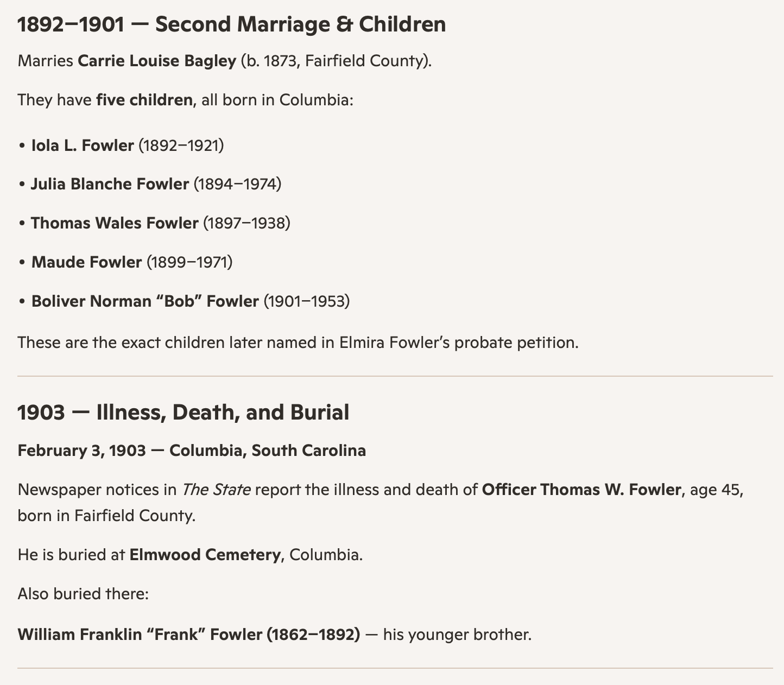This screenshot has width=784, height=685.
Task: Click the sentence mentioning Elmira Fowler's probate petition
Action: (298, 342)
